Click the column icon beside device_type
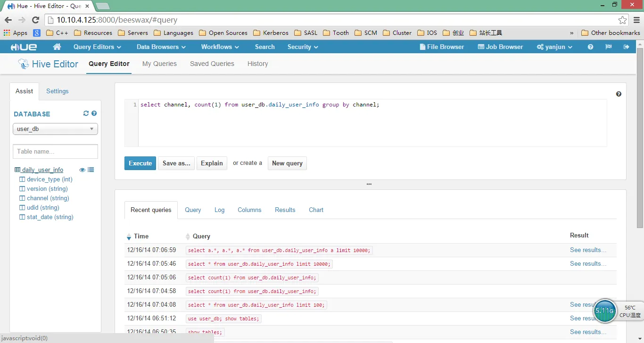 (x=22, y=180)
